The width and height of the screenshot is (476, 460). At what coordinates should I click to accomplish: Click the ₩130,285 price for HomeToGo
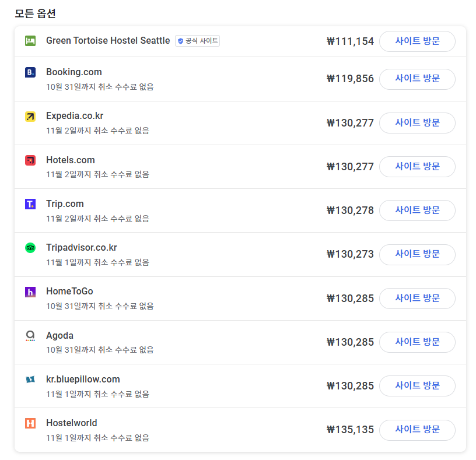click(350, 299)
